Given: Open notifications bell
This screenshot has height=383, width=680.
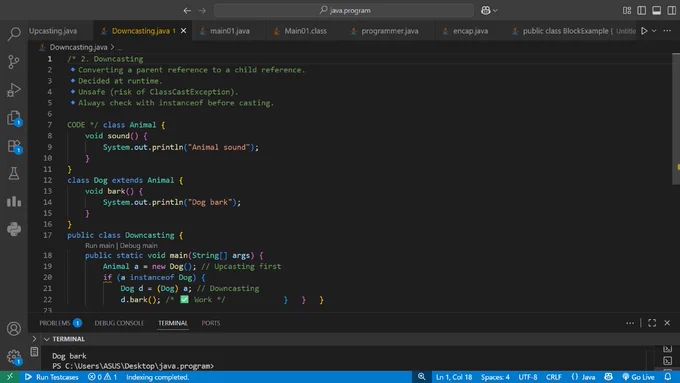Looking at the screenshot, I should click(668, 377).
